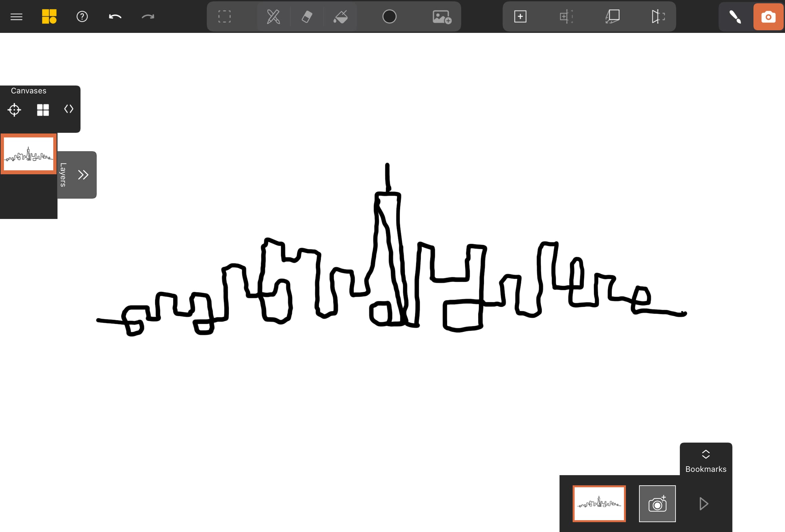This screenshot has height=532, width=785.
Task: Collapse the Bookmarks panel chevron
Action: click(706, 454)
